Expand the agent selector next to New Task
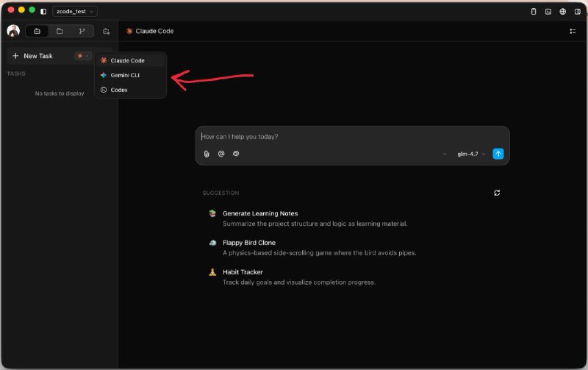Viewport: 588px width, 370px height. 82,56
